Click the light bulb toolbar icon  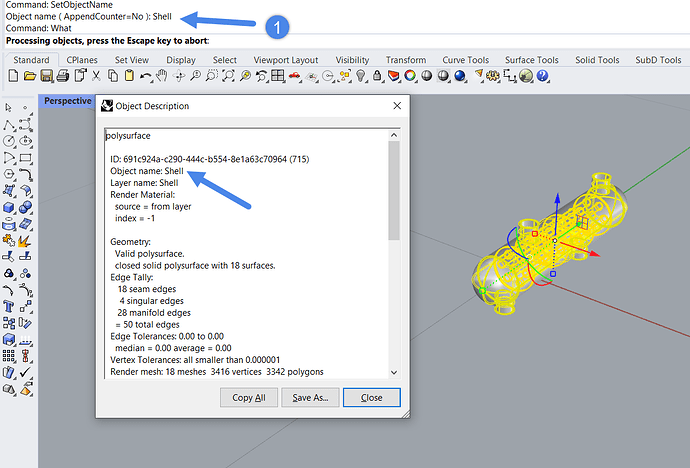358,76
